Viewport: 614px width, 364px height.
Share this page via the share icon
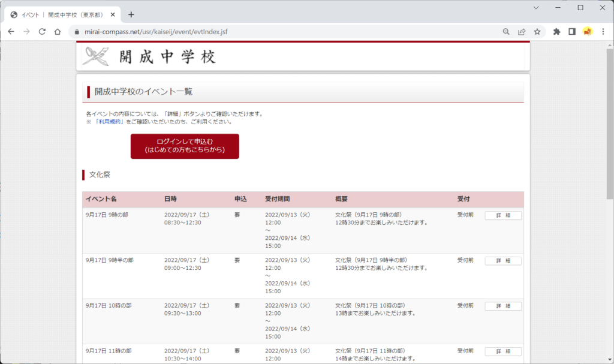point(522,32)
